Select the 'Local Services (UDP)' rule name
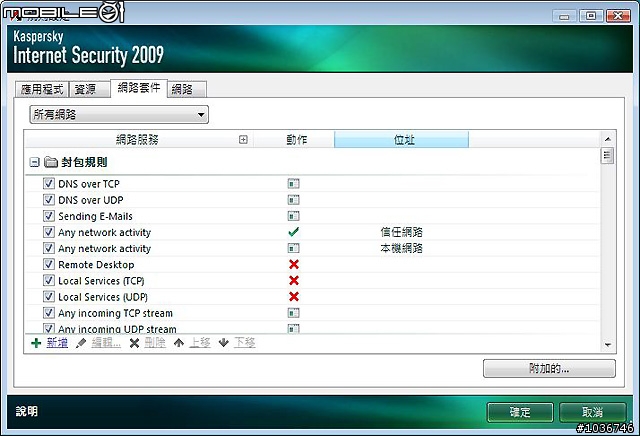Image resolution: width=640 pixels, height=436 pixels. 103,297
